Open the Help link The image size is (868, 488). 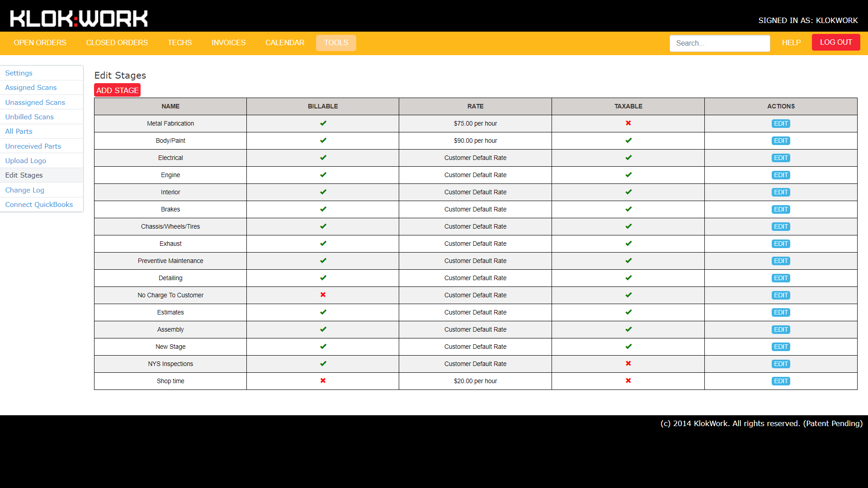[x=791, y=42]
